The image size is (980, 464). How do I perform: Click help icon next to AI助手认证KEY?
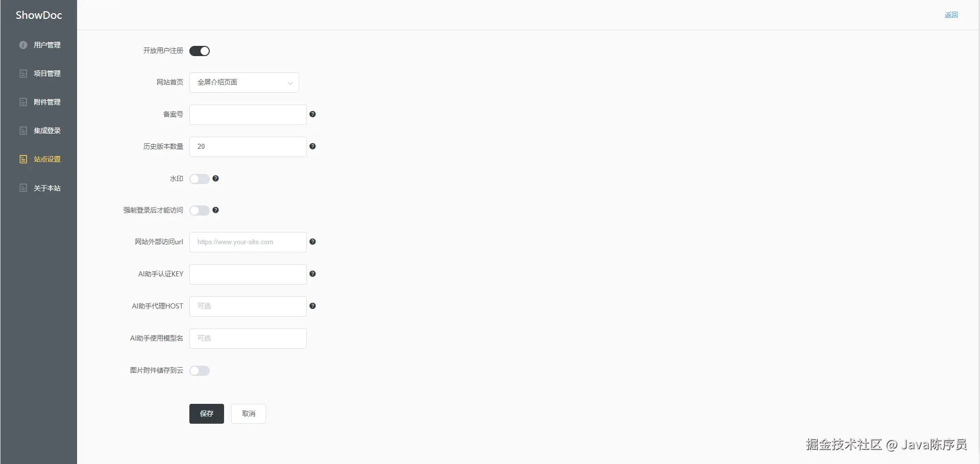(x=312, y=274)
